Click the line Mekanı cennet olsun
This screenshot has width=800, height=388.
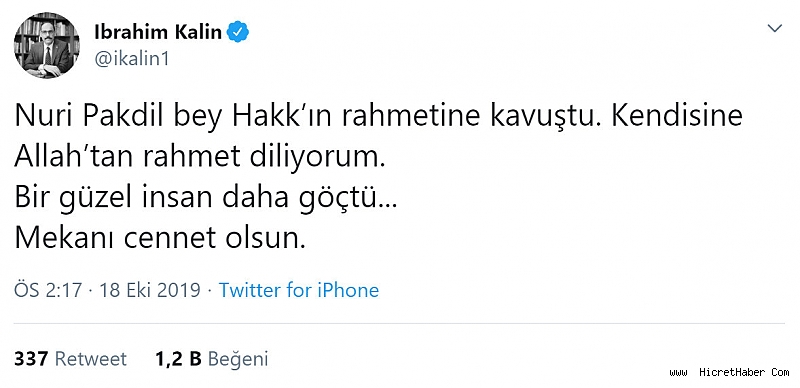click(160, 238)
